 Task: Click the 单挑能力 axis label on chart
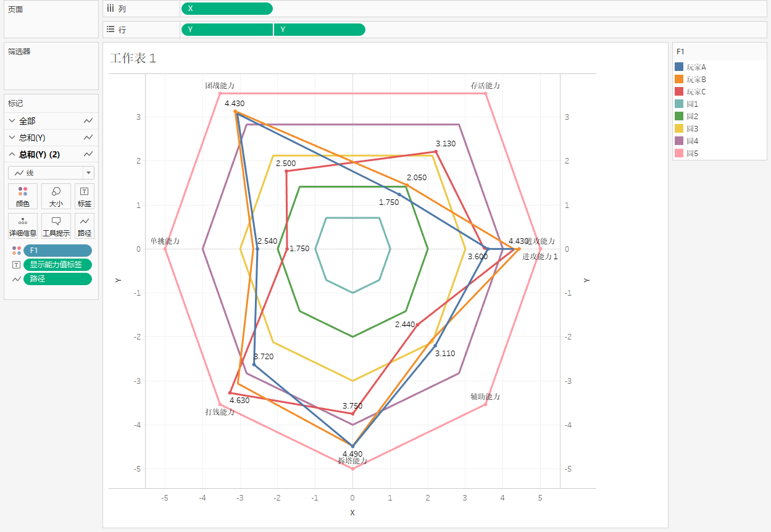point(165,241)
